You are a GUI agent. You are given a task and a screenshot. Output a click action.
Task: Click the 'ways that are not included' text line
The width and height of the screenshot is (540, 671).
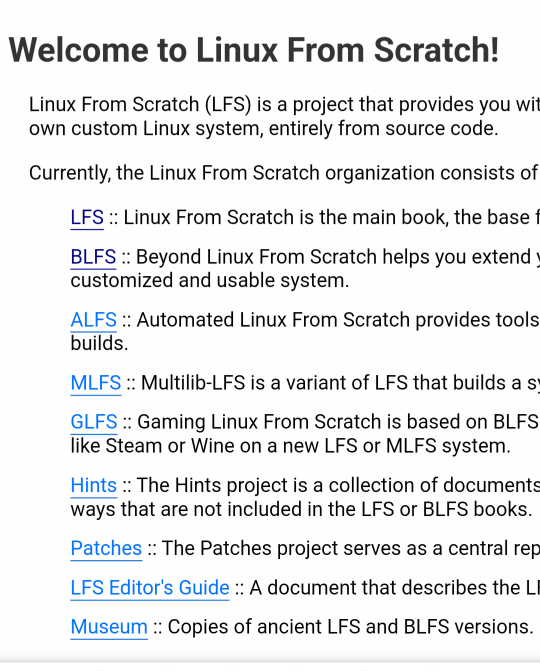(x=301, y=509)
